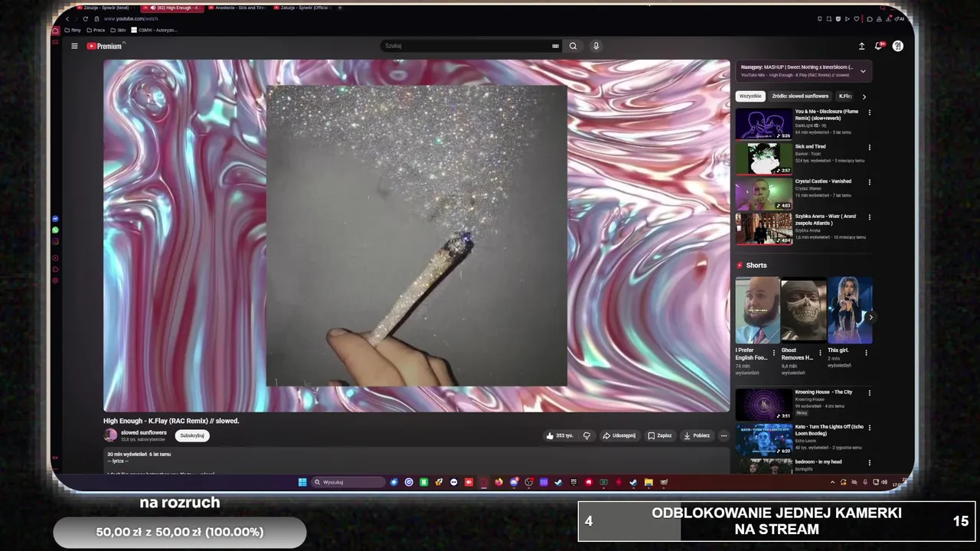
Task: Click the Pobierz download button
Action: [696, 435]
